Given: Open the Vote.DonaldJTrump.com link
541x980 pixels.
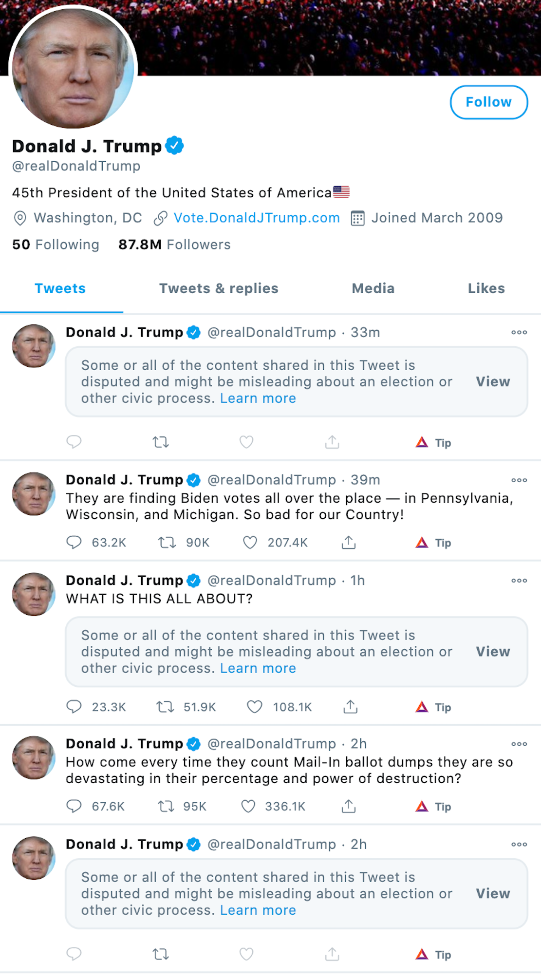Looking at the screenshot, I should point(257,218).
